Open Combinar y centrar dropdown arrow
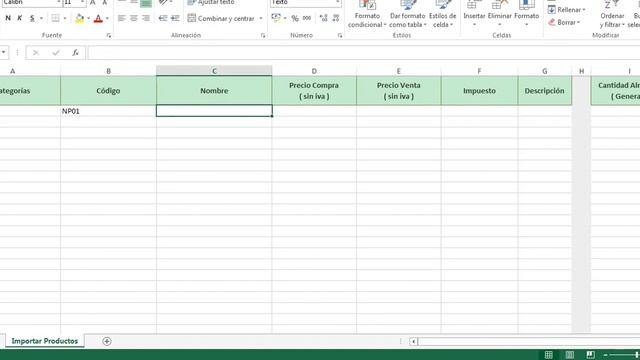Screen dimensions: 640x360 (x=261, y=18)
